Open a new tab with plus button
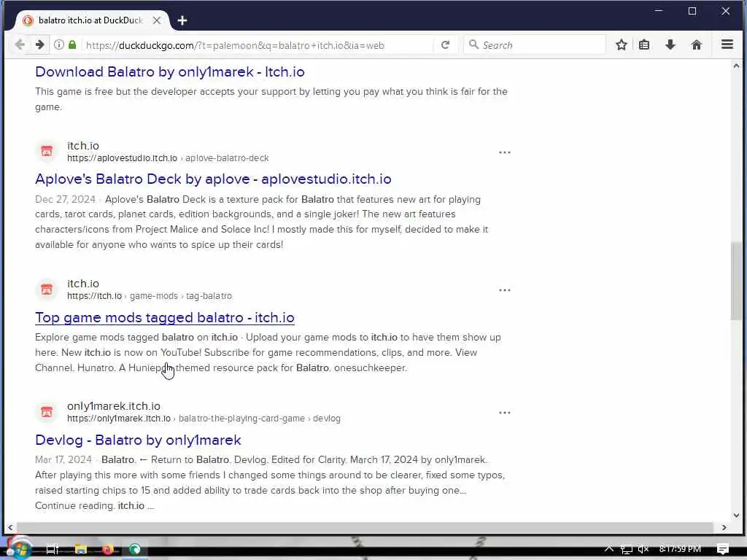 182,20
